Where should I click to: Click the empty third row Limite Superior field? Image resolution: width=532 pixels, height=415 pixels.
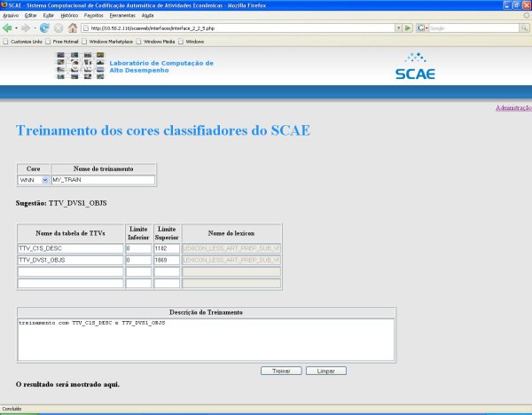click(x=167, y=272)
